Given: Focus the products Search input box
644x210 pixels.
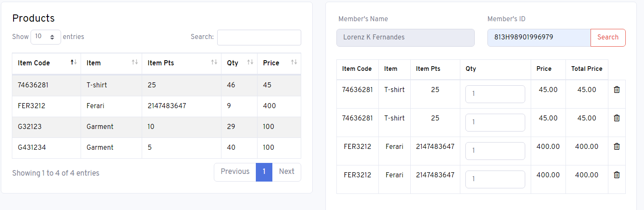Looking at the screenshot, I should click(x=259, y=37).
